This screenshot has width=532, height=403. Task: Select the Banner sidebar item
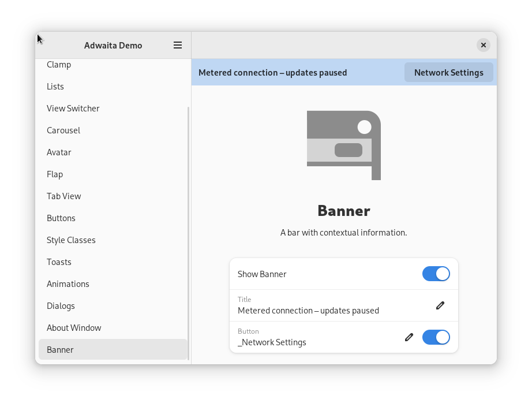point(113,350)
